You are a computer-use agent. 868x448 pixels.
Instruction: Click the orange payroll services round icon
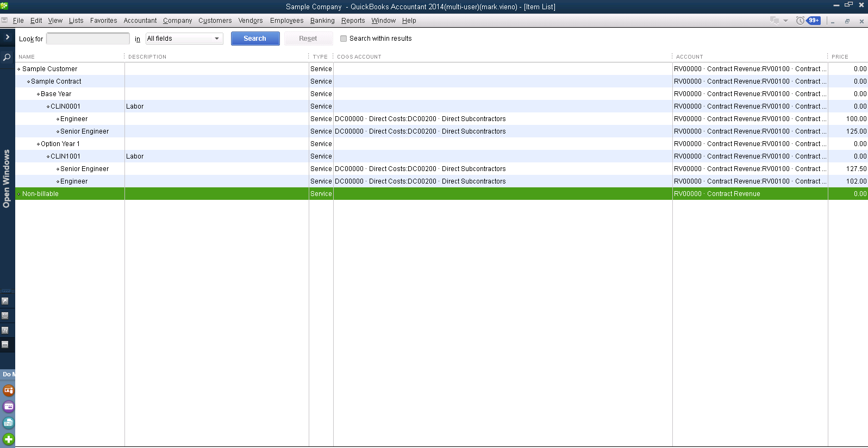coord(9,390)
